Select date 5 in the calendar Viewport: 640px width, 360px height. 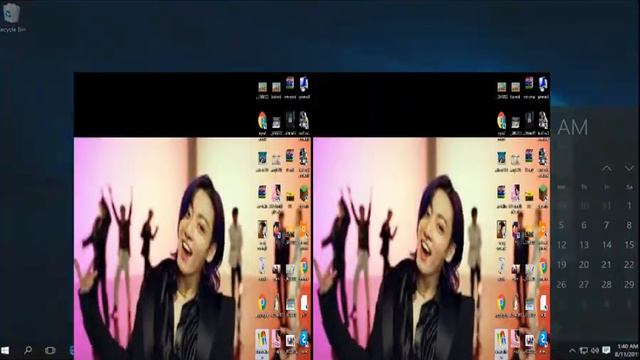(561, 225)
